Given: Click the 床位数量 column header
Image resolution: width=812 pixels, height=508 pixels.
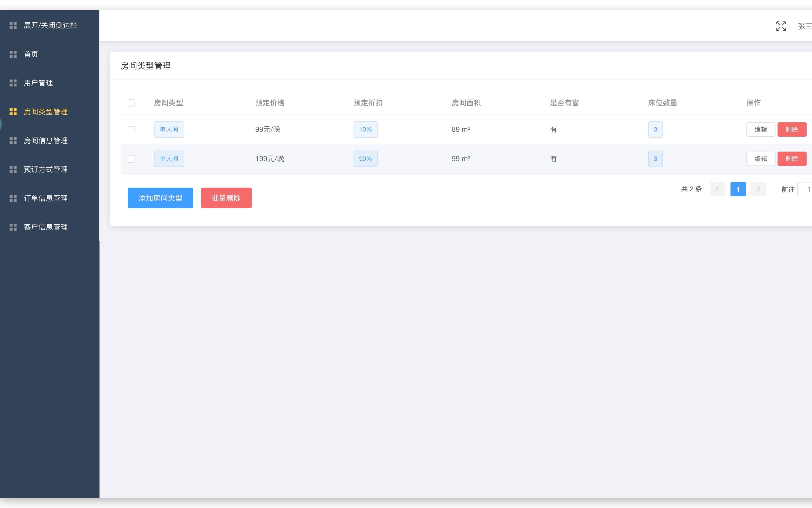Looking at the screenshot, I should click(x=663, y=103).
